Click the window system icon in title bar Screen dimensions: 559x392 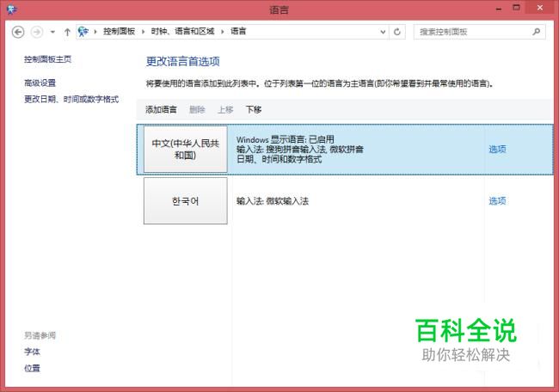[12, 9]
